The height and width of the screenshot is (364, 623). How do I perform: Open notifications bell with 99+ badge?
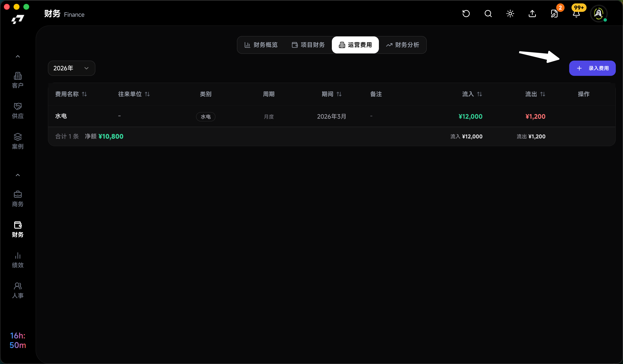[576, 14]
